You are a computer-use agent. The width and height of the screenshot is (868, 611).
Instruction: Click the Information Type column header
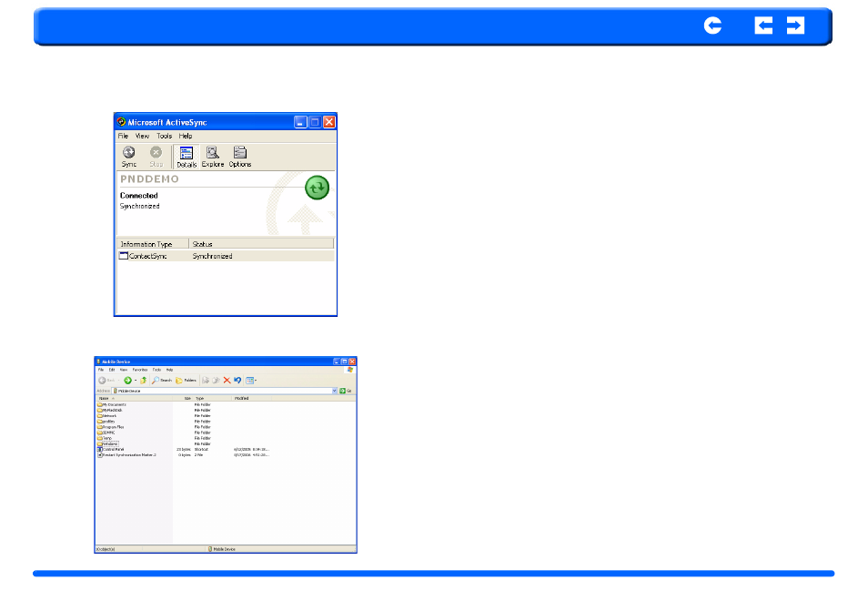(x=153, y=244)
